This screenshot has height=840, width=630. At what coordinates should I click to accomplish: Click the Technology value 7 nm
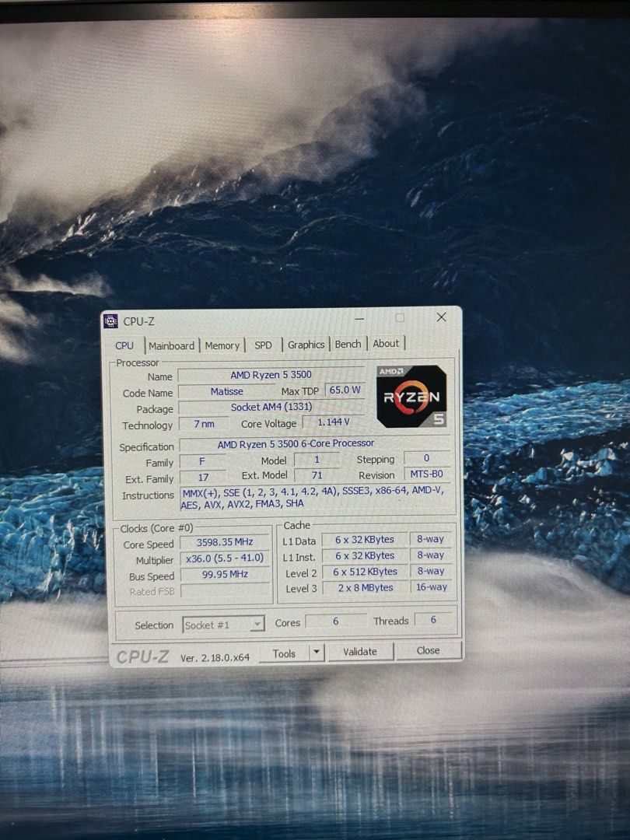[204, 424]
